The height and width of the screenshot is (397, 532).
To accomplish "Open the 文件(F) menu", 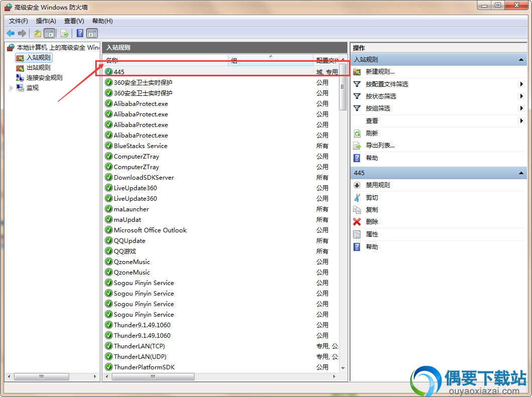I will 19,21.
